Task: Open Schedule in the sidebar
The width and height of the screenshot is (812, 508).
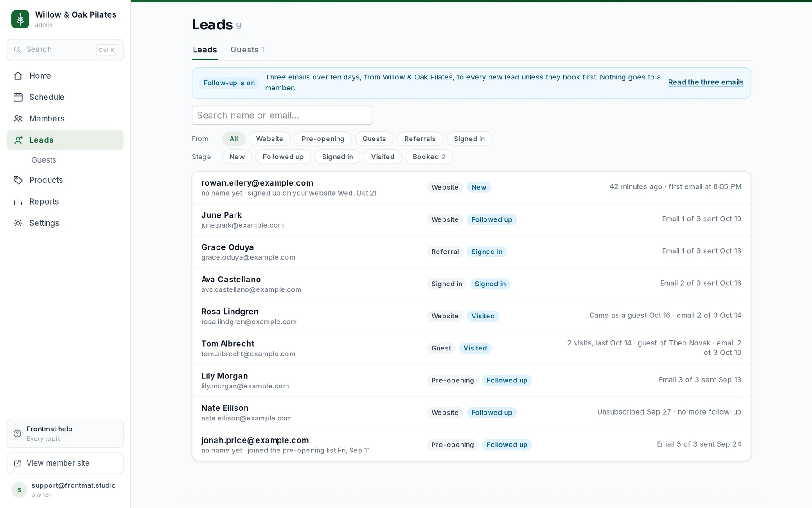Action: pyautogui.click(x=65, y=97)
